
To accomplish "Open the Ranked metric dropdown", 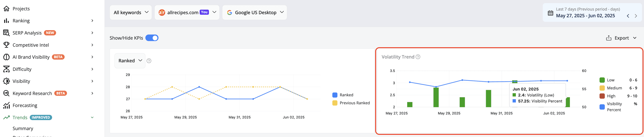I will coord(130,61).
